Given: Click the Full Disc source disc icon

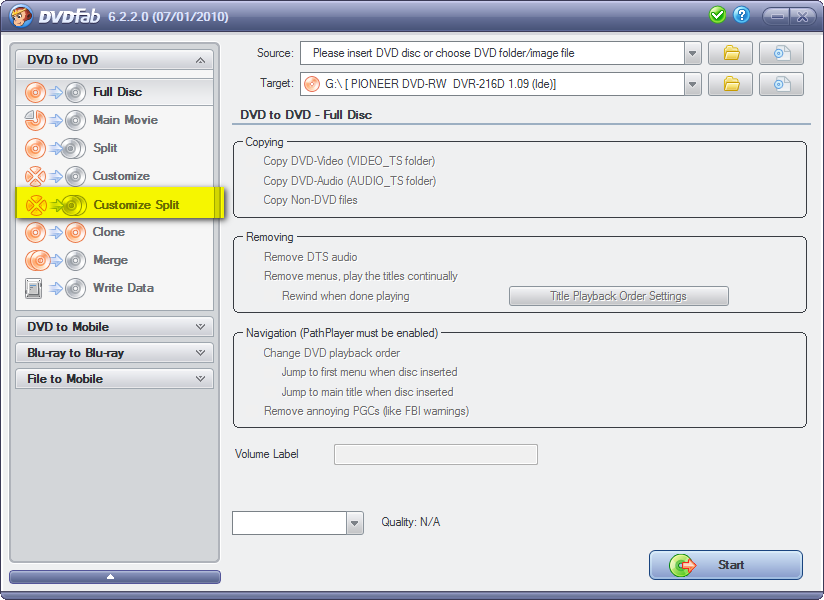Looking at the screenshot, I should [x=35, y=92].
